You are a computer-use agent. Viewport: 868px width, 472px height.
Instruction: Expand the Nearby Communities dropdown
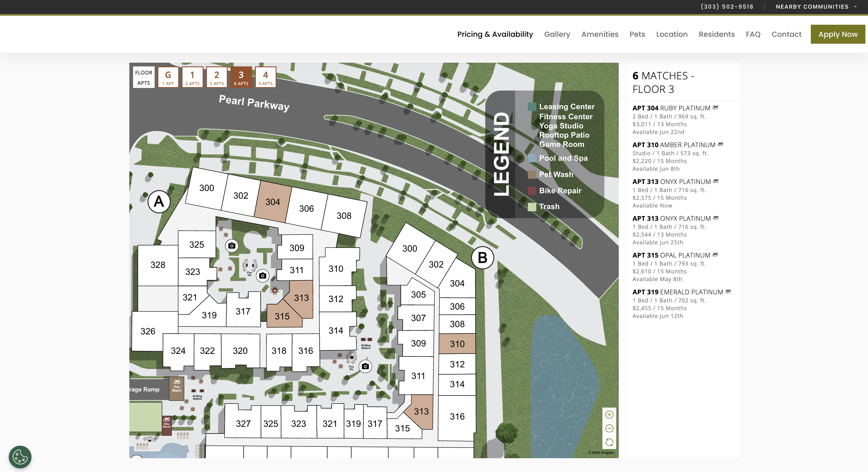point(816,7)
